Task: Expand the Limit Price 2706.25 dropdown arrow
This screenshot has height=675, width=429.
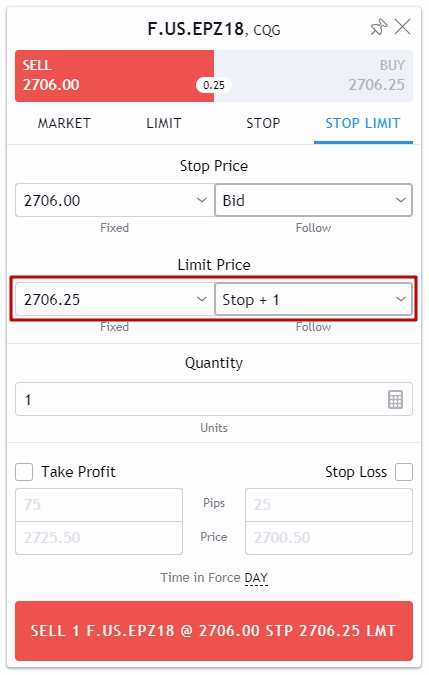Action: [x=201, y=299]
